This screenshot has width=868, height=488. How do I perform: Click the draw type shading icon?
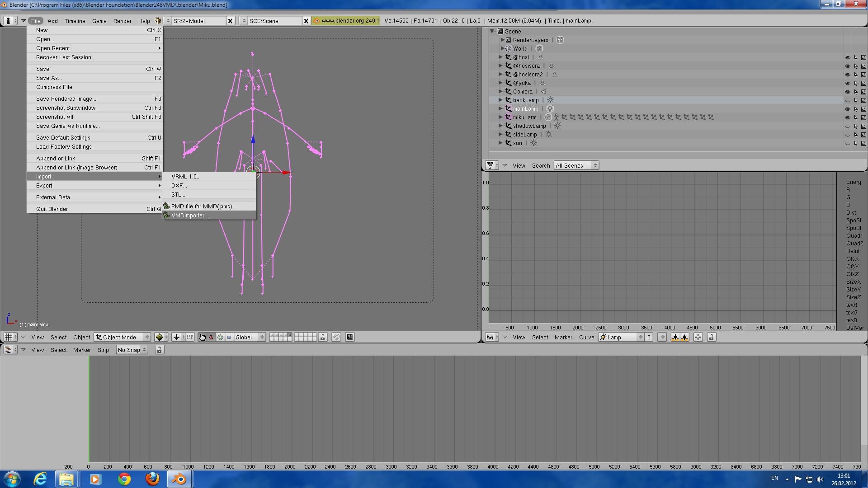161,337
